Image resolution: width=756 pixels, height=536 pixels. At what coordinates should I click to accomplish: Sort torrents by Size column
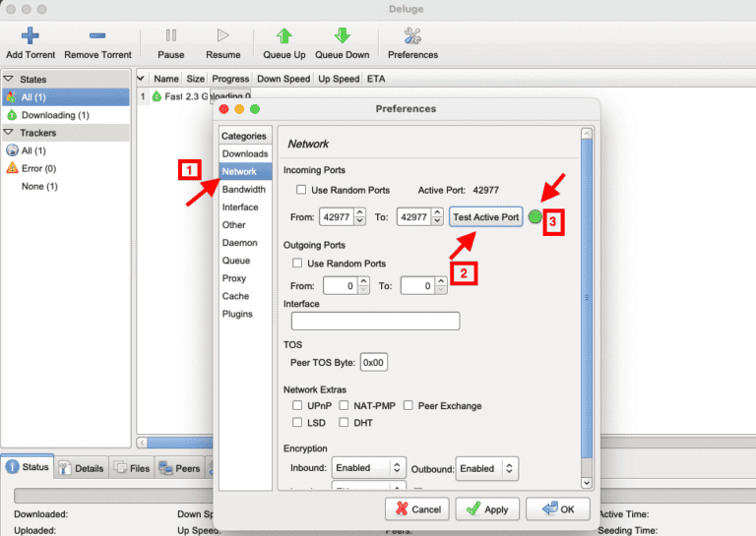(195, 79)
